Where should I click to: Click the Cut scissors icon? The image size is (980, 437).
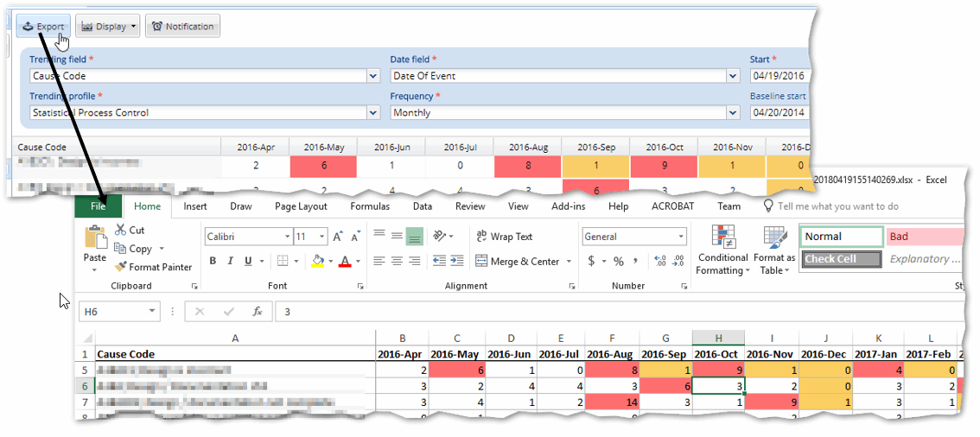pyautogui.click(x=121, y=231)
